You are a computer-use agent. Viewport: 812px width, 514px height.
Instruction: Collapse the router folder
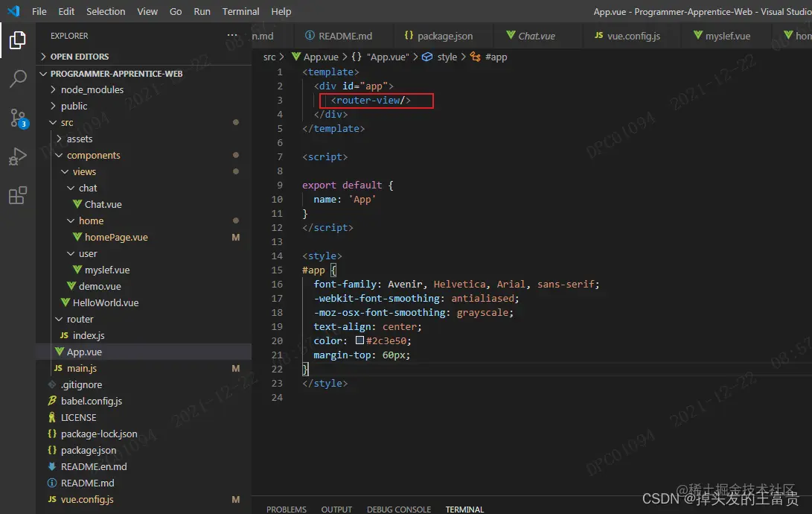pos(59,319)
